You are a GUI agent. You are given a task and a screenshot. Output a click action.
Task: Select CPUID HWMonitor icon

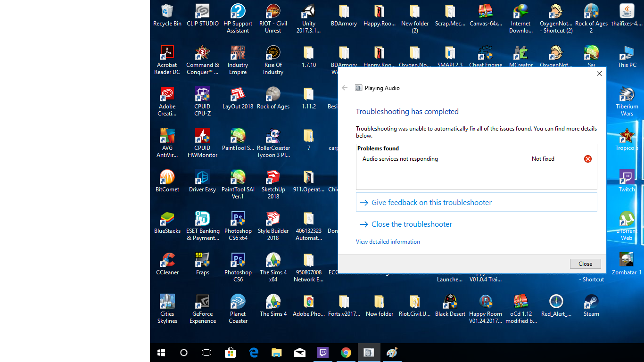click(x=202, y=143)
